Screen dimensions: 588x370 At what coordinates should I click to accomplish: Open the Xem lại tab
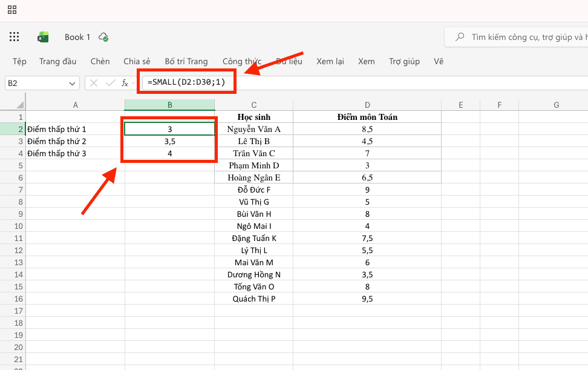coord(330,61)
